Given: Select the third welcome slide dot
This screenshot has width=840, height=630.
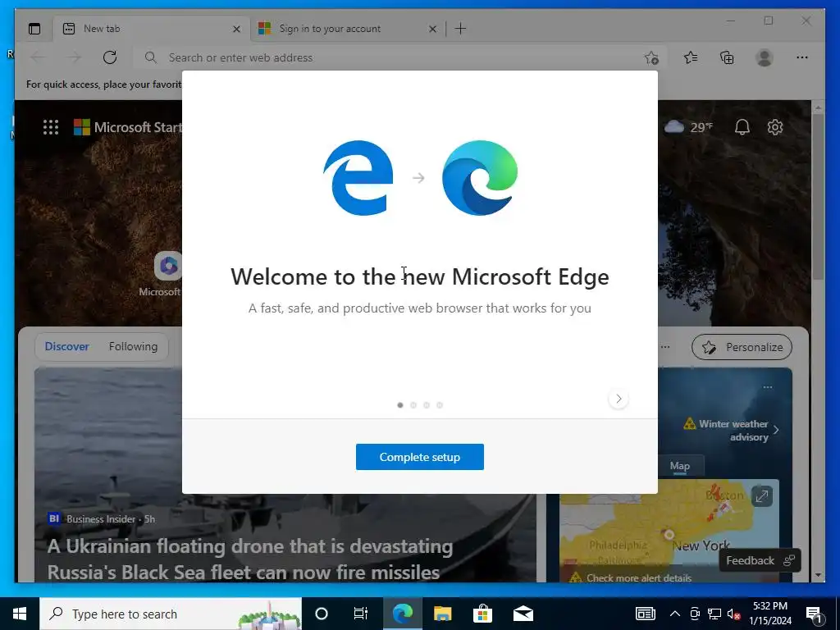Looking at the screenshot, I should (x=427, y=405).
